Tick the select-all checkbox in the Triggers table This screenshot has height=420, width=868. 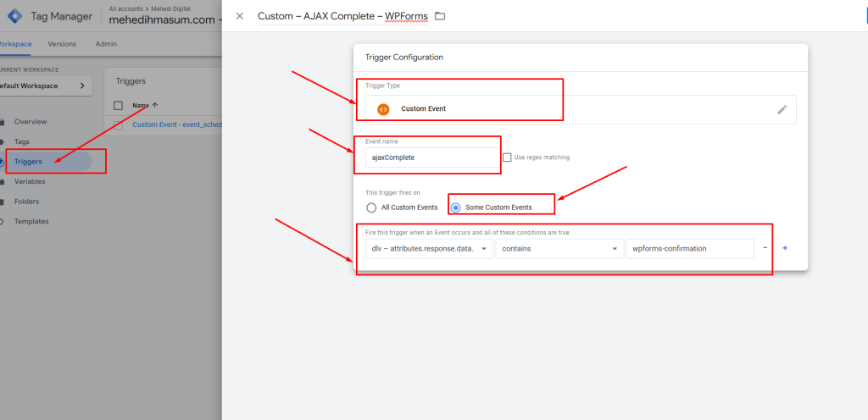point(118,106)
